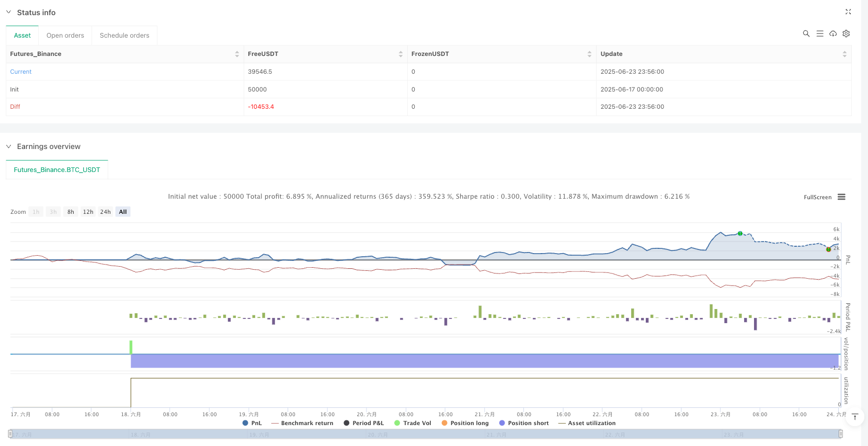Click the scroll-to-top arrow button
The height and width of the screenshot is (446, 868).
(x=855, y=417)
